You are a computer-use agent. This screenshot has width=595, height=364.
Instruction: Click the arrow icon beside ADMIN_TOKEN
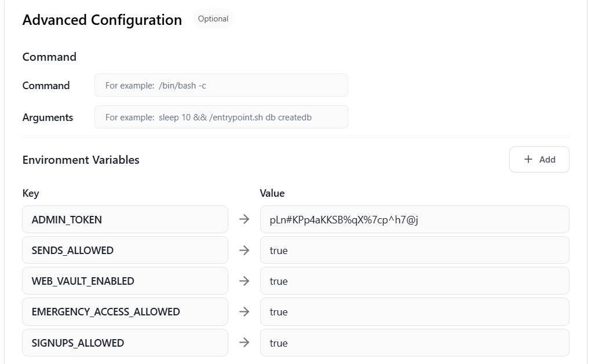coord(244,219)
